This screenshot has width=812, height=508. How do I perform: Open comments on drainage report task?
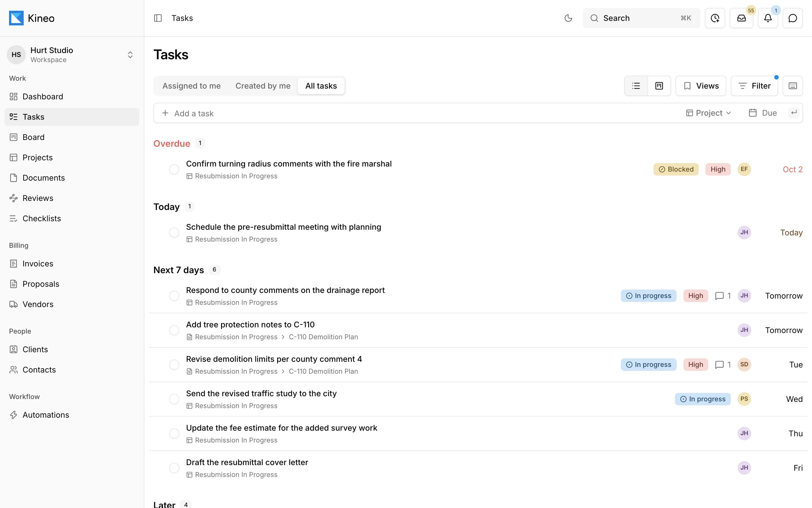pos(722,296)
